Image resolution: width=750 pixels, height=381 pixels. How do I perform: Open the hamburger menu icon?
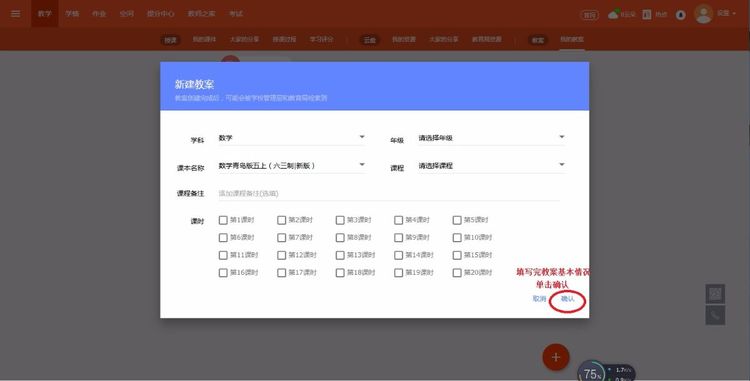pos(15,13)
